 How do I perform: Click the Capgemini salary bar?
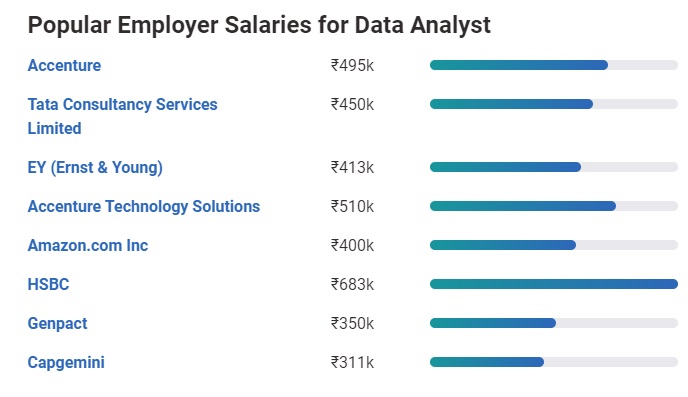[554, 362]
